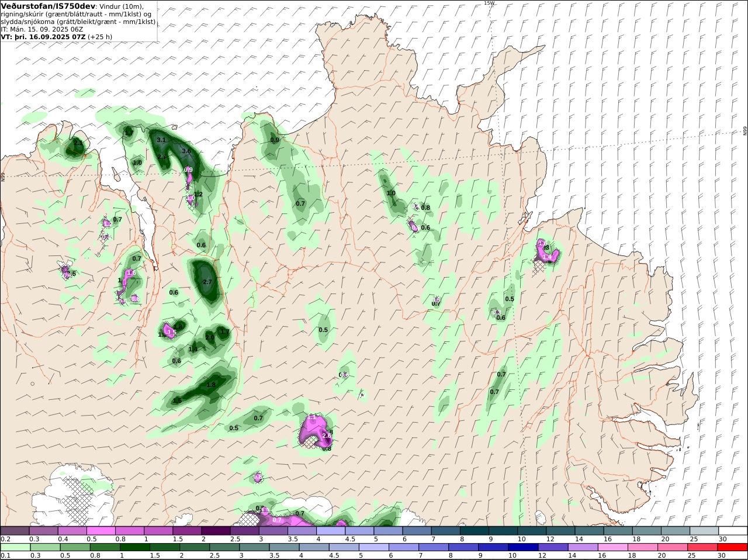Pick upper legend swatch between 0.5 and 0.8
This screenshot has height=560, width=748.
[101, 530]
